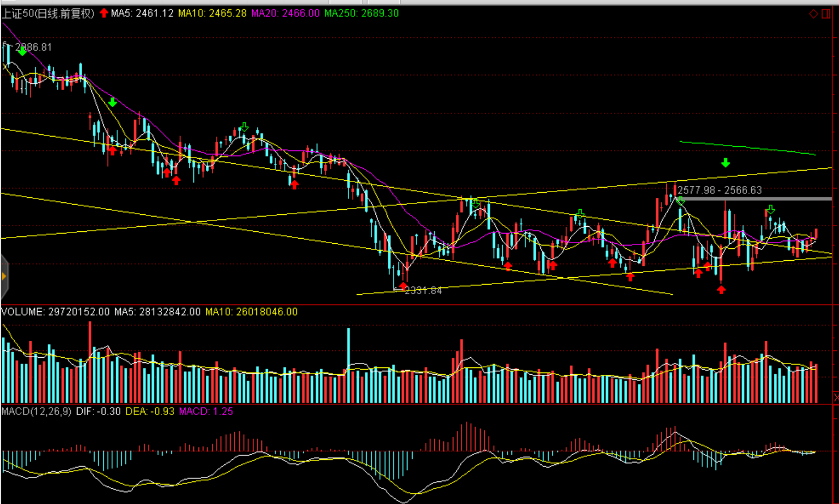
Task: Click the hollow green arrow at 2577.98 peak
Action: tap(681, 201)
